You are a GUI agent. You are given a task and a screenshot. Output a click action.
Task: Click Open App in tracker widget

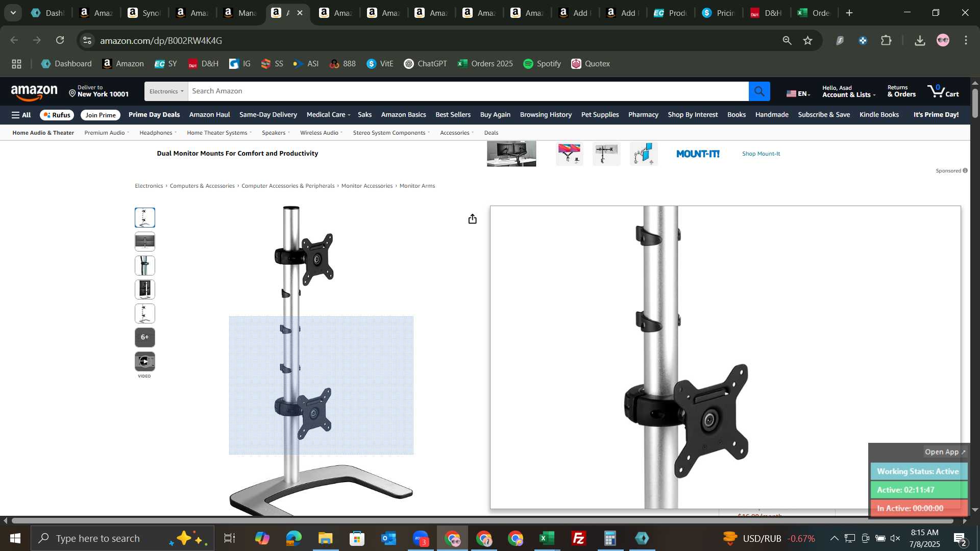coord(945,452)
